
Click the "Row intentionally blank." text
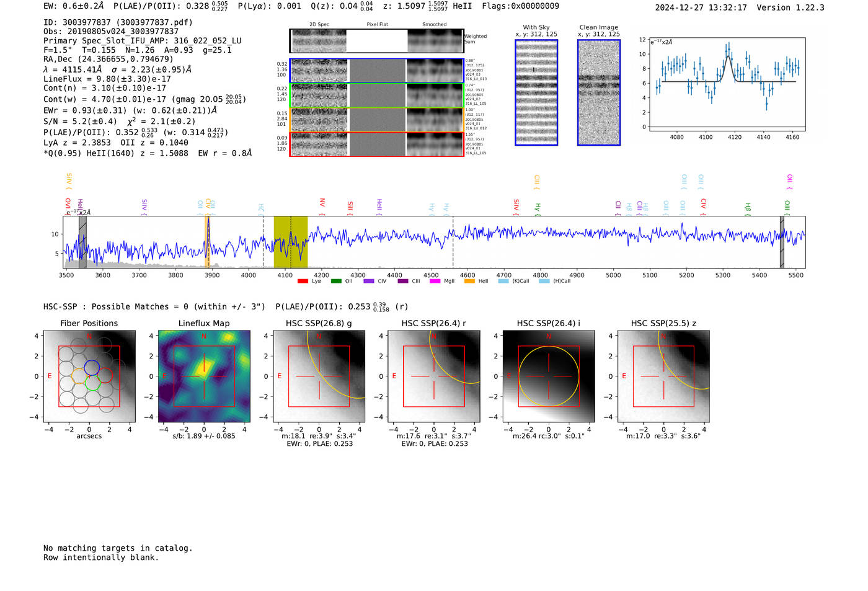[x=101, y=558]
